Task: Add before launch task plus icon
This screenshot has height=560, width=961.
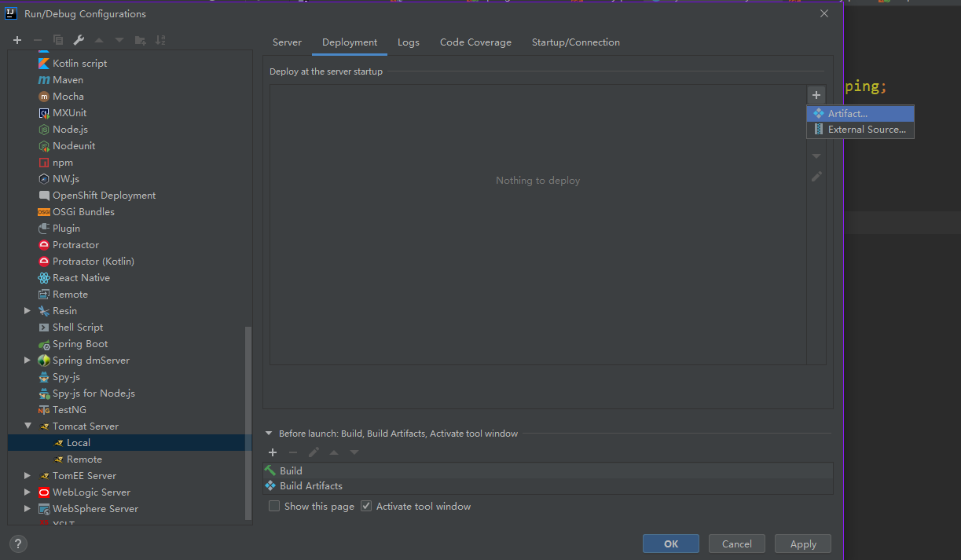Action: [273, 452]
